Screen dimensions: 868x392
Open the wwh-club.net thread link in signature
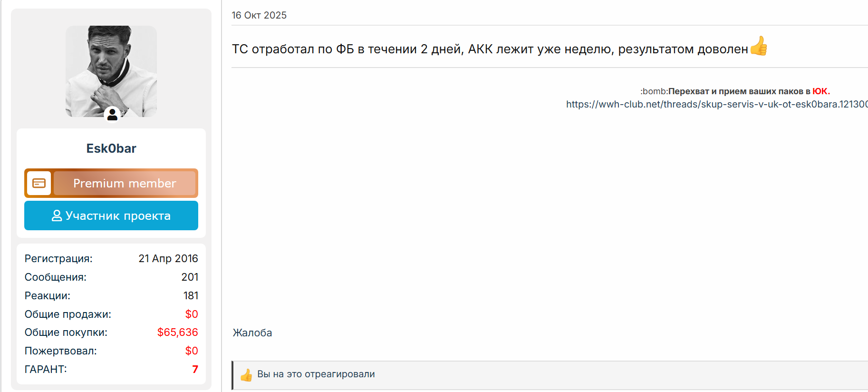[x=717, y=104]
